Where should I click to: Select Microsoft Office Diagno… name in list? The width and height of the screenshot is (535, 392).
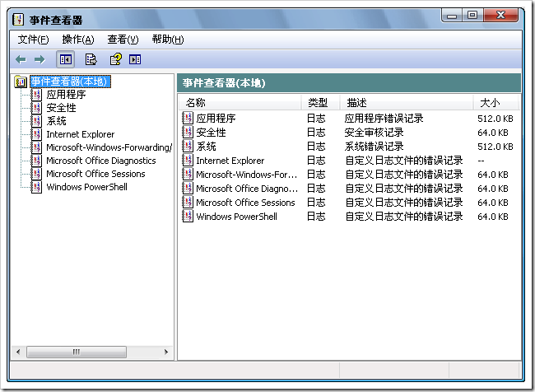pos(247,189)
